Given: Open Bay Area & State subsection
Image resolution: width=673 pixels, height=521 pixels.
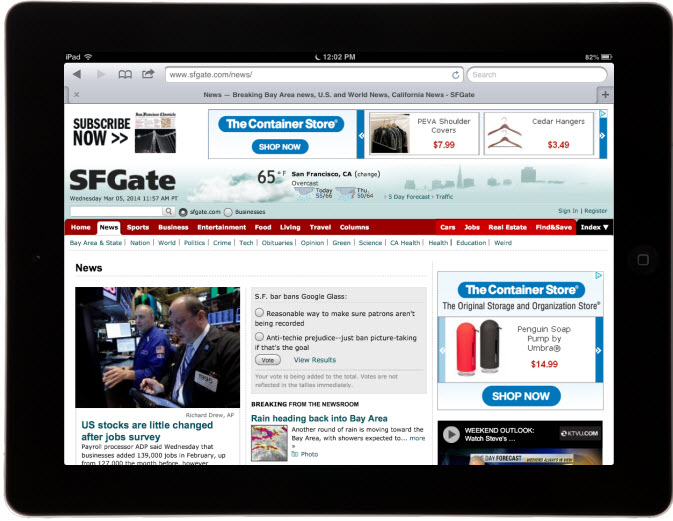Looking at the screenshot, I should pos(96,243).
